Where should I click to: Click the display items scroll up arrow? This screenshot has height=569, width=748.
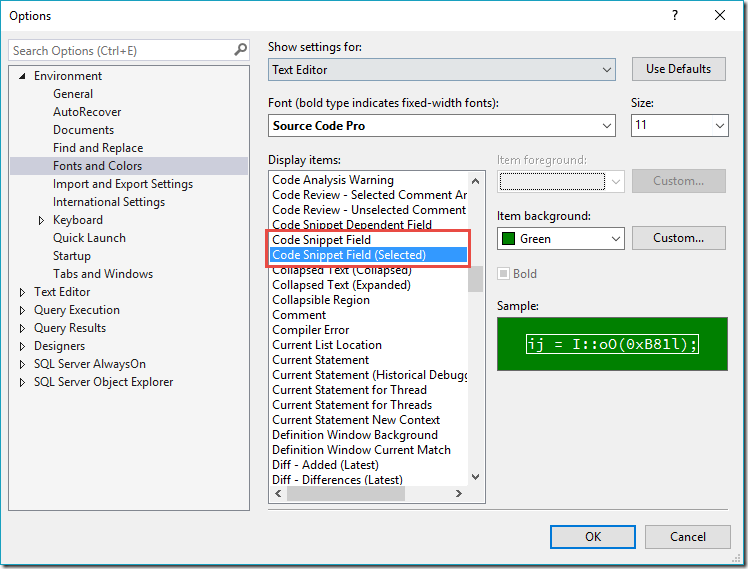[475, 181]
